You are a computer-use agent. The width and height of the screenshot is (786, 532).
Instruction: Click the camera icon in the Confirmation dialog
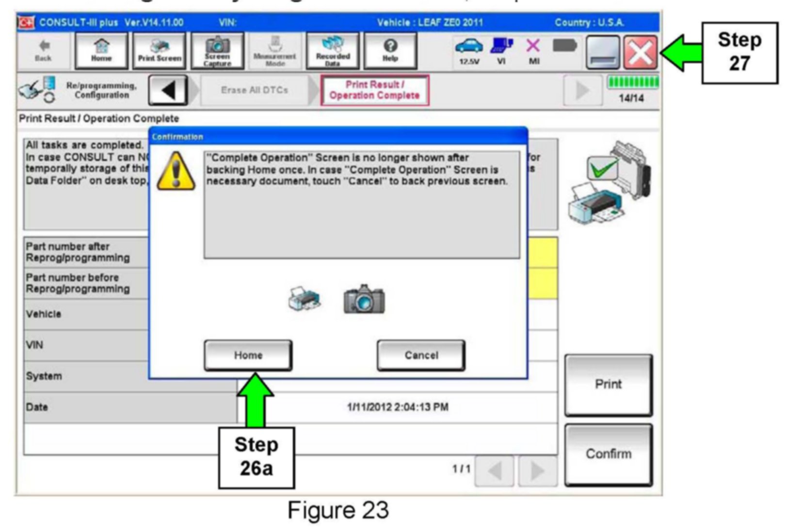point(364,299)
